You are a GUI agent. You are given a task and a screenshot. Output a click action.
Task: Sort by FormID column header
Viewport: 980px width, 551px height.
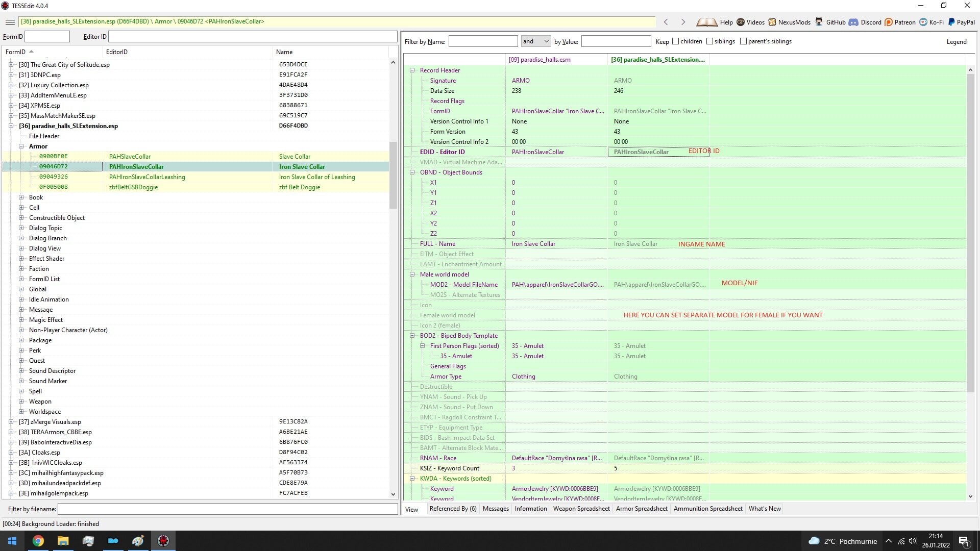tap(53, 52)
